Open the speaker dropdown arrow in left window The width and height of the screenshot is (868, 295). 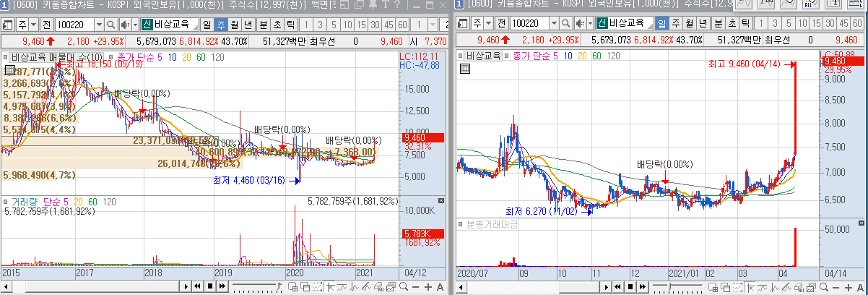(x=135, y=25)
